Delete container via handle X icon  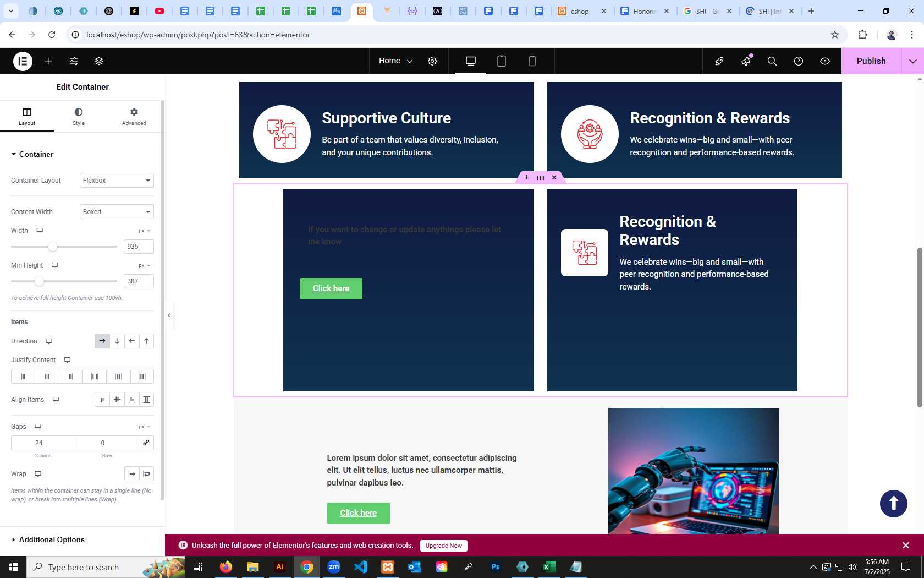[554, 177]
